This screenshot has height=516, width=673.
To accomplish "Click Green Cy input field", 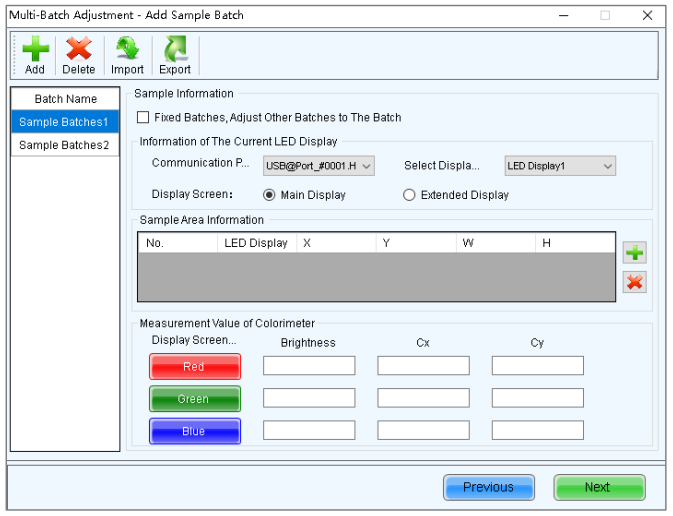I will [537, 398].
